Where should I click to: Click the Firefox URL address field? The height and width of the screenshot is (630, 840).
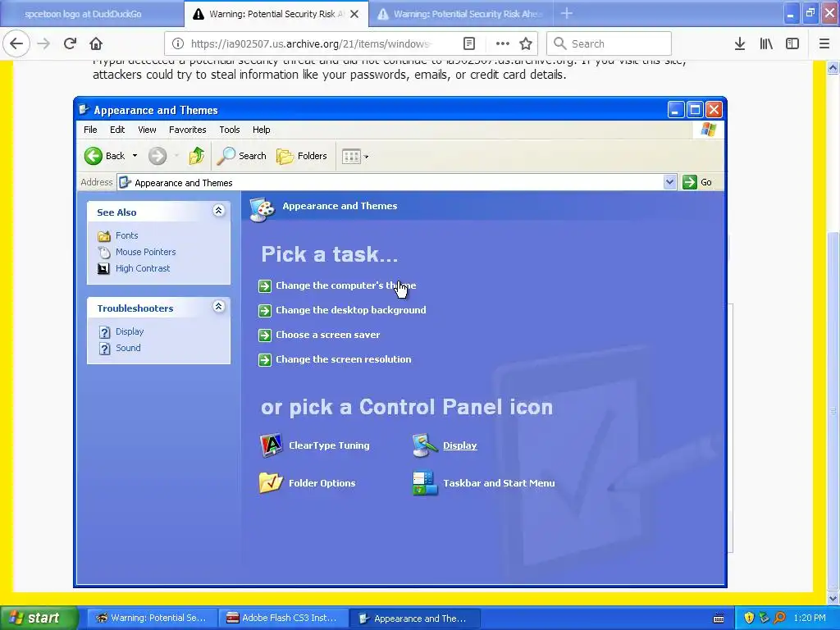[313, 44]
